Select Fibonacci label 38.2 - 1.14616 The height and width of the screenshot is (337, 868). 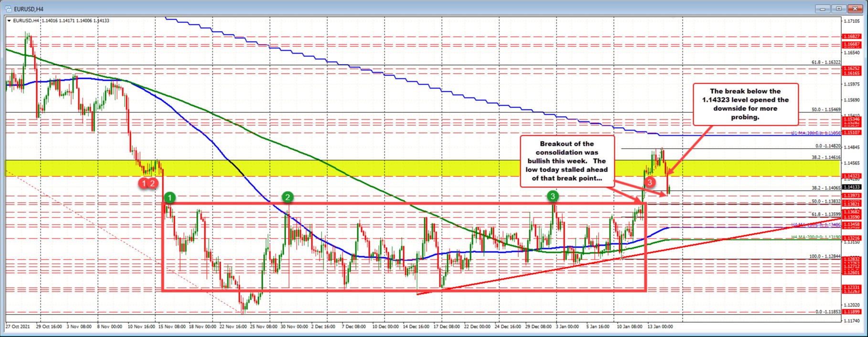(x=826, y=157)
